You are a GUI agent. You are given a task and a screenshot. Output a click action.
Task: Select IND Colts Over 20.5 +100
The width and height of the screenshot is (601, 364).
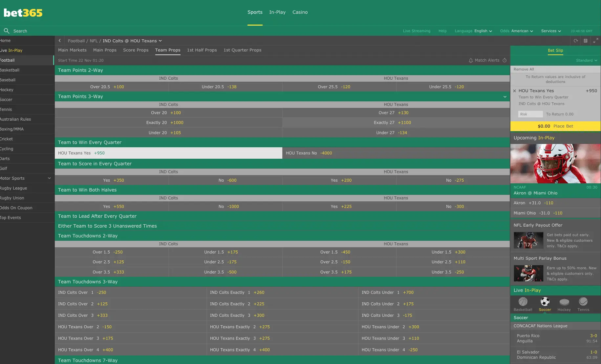click(112, 87)
